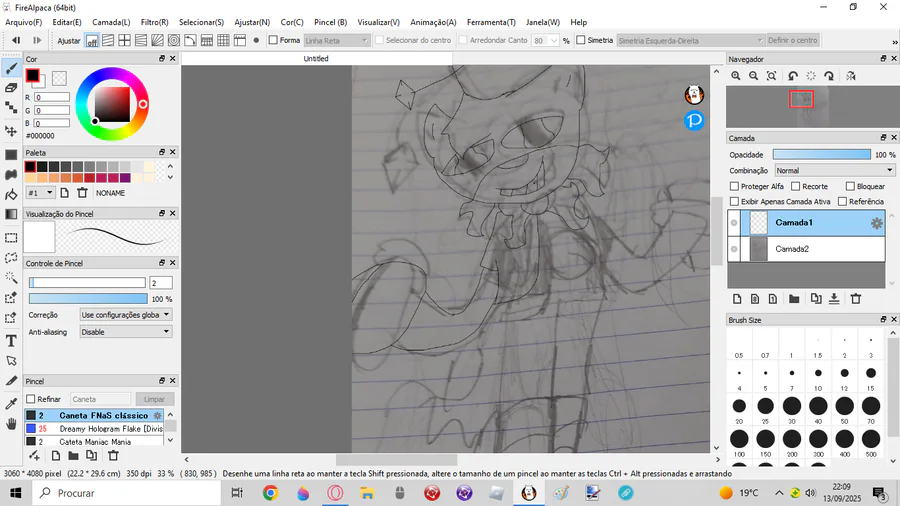Switch to Untitled document tab

point(316,59)
